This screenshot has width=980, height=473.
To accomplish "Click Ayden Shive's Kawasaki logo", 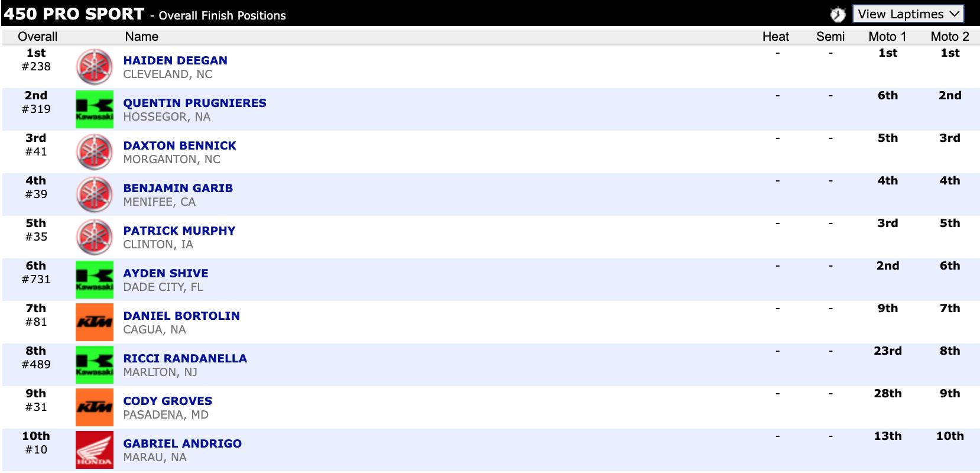I will [94, 280].
